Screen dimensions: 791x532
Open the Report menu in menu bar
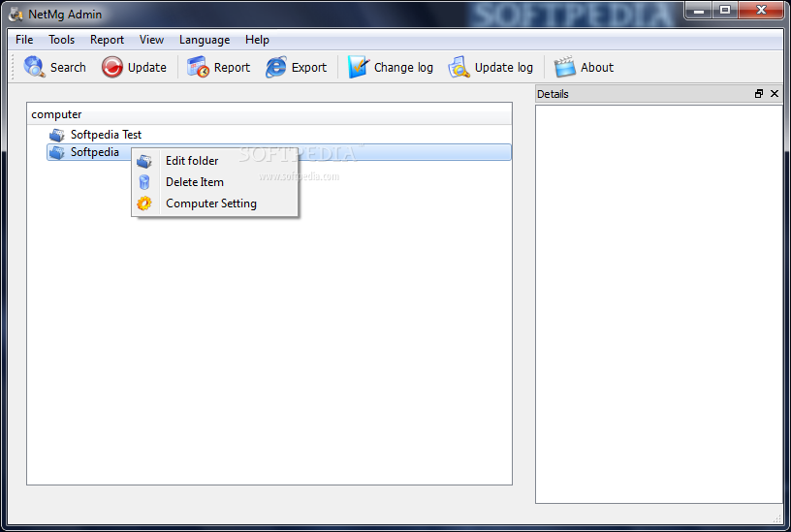pyautogui.click(x=107, y=40)
